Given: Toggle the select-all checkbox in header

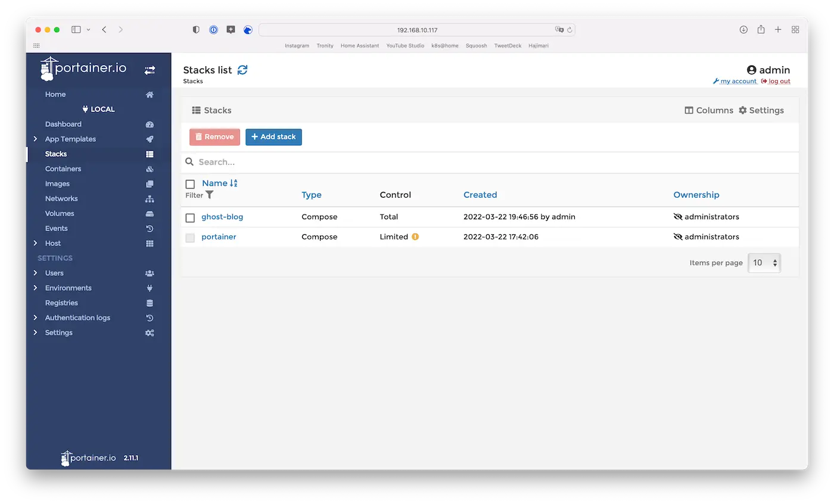Looking at the screenshot, I should click(190, 184).
